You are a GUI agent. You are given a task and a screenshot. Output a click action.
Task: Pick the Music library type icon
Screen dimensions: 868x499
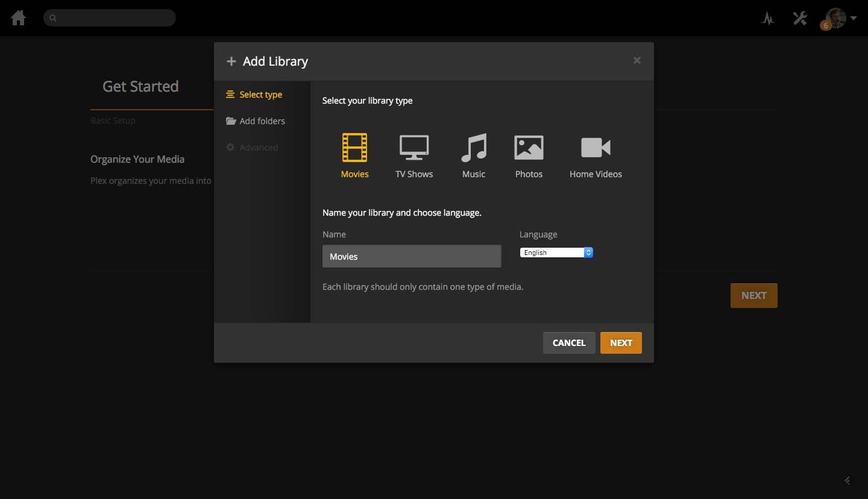point(474,148)
